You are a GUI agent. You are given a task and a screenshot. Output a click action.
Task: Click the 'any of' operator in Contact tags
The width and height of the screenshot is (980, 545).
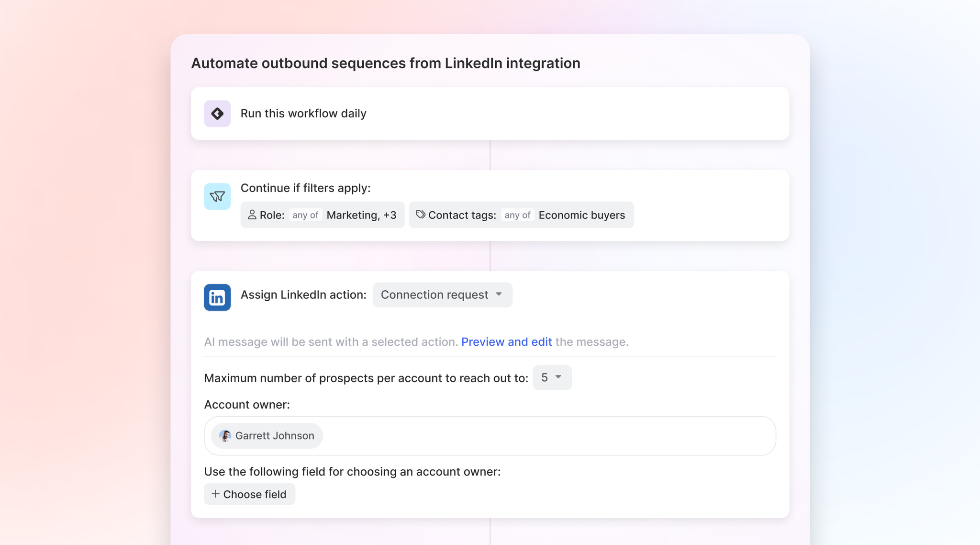pyautogui.click(x=517, y=215)
